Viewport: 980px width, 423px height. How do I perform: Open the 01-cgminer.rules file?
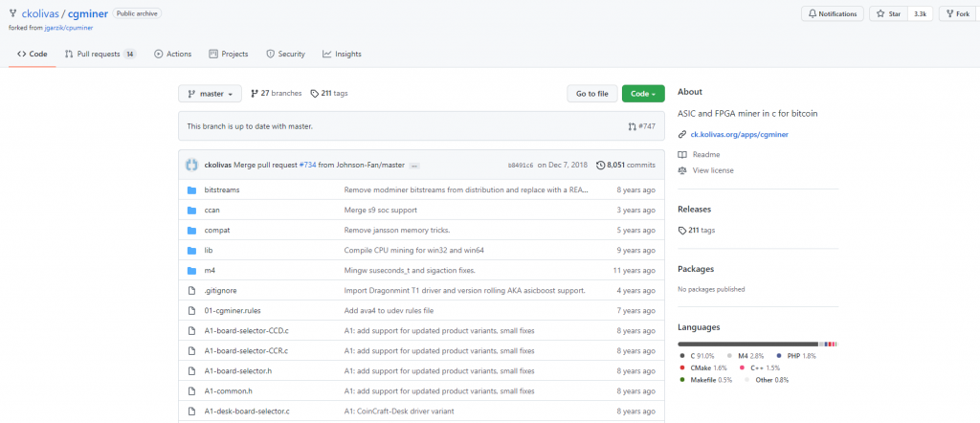[x=231, y=310]
